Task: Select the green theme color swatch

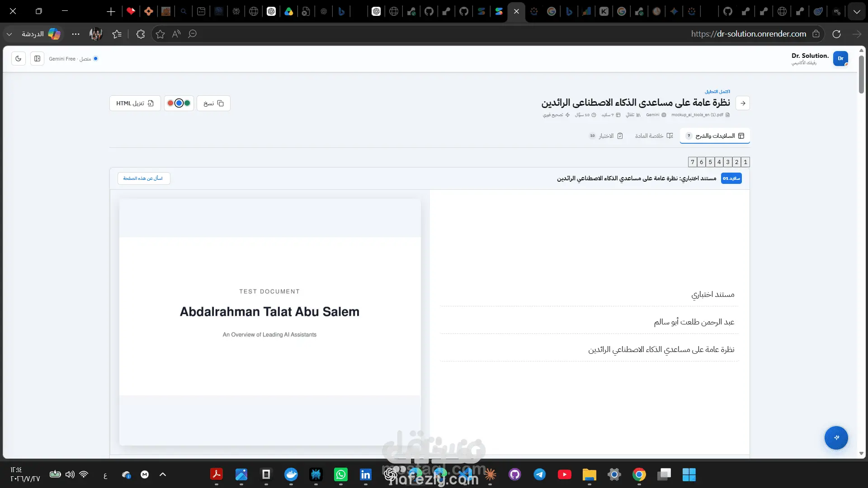Action: [x=187, y=103]
